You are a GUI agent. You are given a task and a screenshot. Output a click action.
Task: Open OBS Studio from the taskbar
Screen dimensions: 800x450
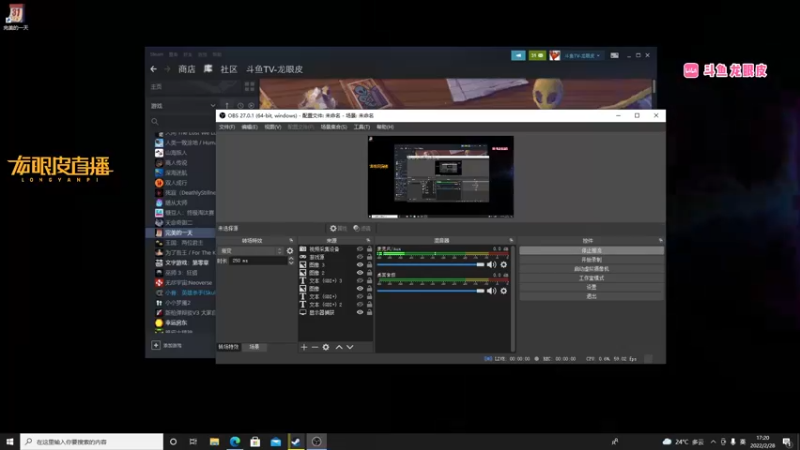[x=316, y=441]
